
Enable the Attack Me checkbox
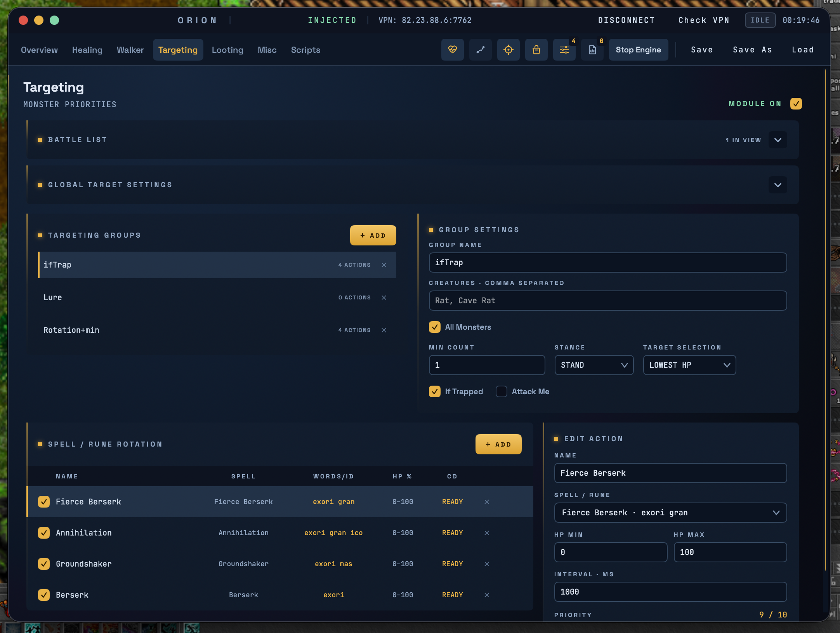point(502,391)
